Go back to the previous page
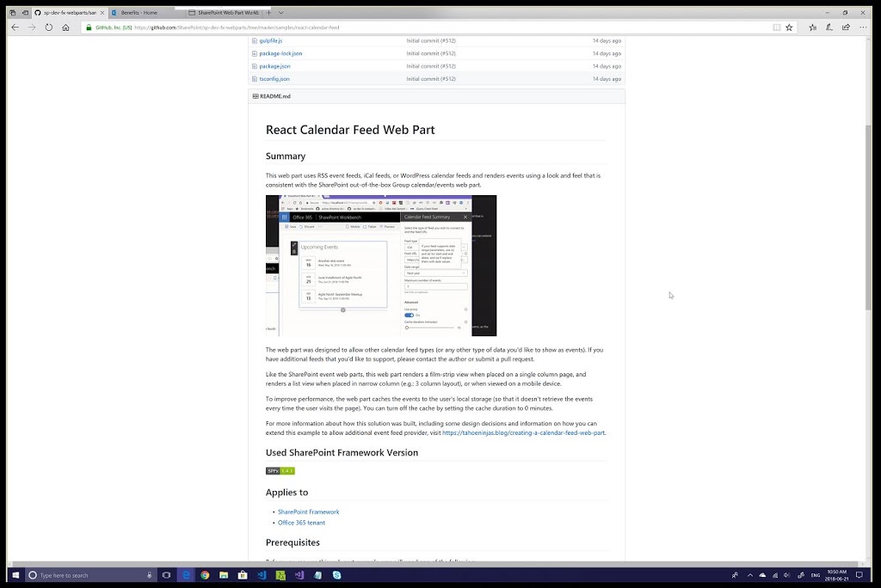This screenshot has height=588, width=881. 15,28
